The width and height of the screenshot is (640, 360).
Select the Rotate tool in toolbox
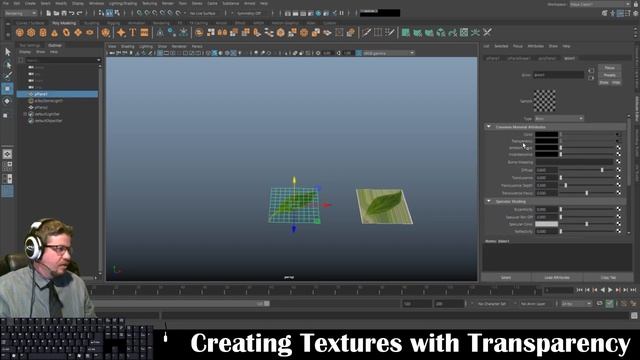pos(8,101)
